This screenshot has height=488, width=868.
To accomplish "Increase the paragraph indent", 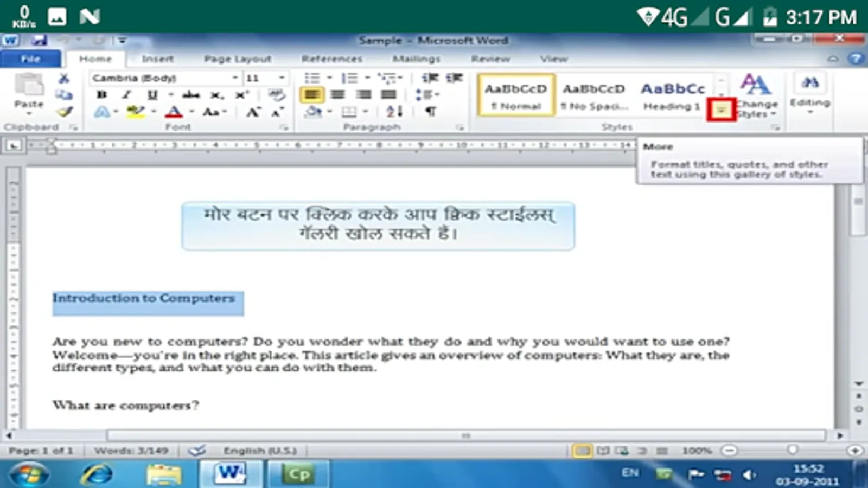I will coord(454,78).
